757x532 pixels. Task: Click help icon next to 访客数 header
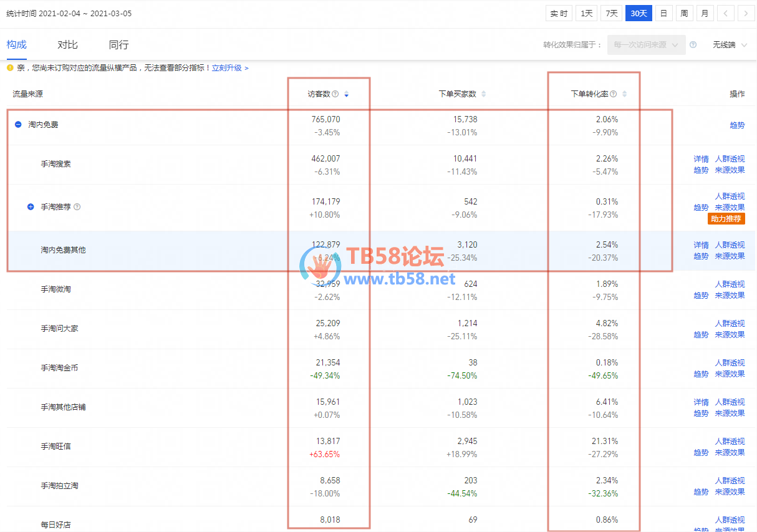335,94
